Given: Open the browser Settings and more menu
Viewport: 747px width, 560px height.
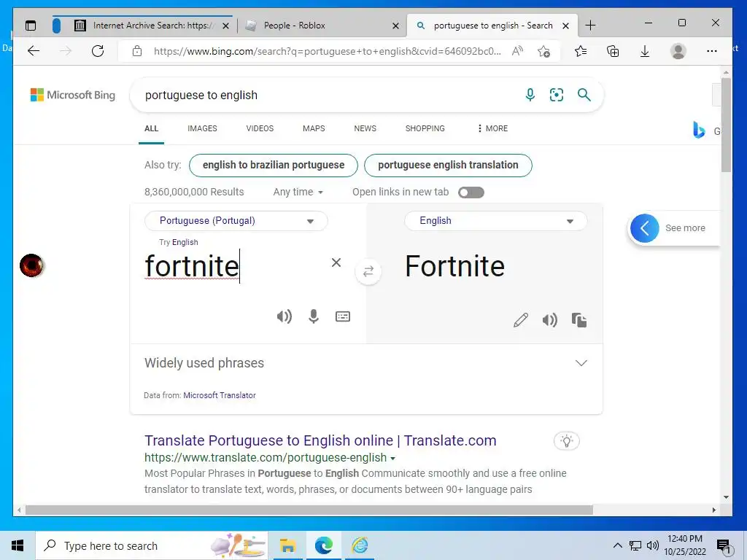Looking at the screenshot, I should click(x=712, y=51).
